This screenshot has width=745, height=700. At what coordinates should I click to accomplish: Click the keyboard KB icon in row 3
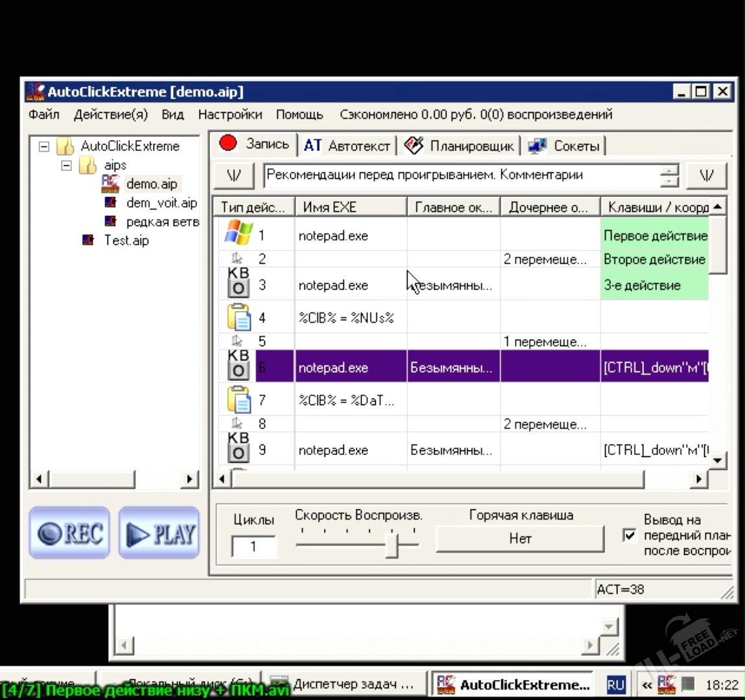238,283
